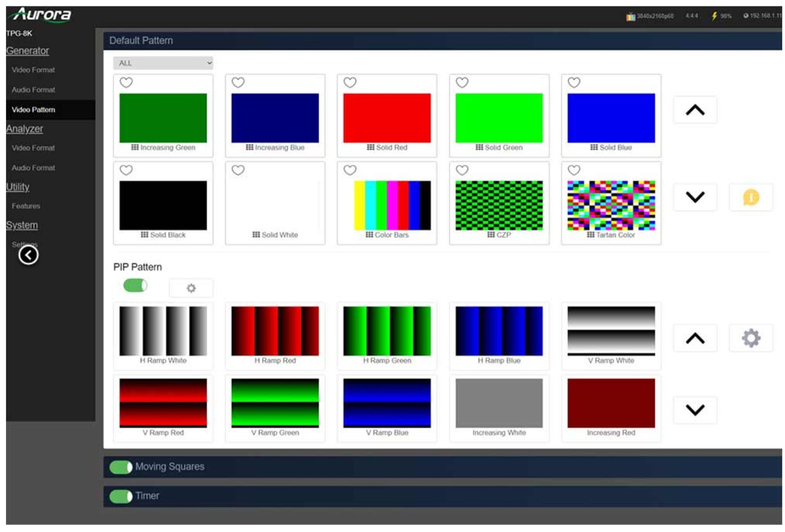Click the IP address network icon

click(x=746, y=16)
